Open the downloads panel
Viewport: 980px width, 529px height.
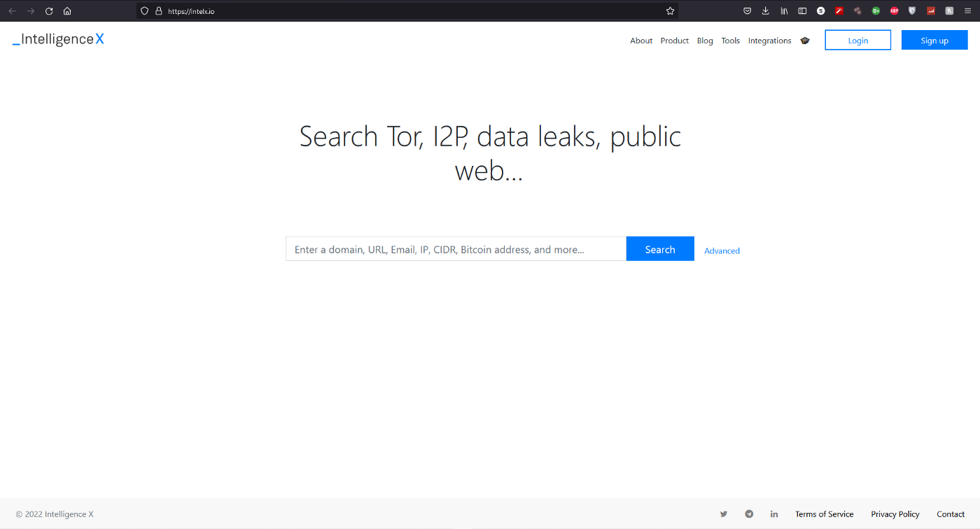pos(766,11)
